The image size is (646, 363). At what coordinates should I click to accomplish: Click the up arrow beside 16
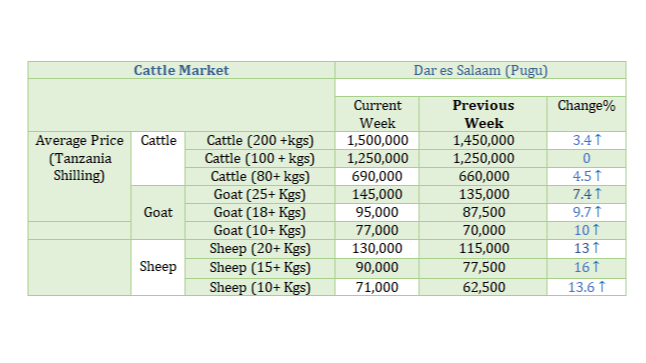[596, 267]
